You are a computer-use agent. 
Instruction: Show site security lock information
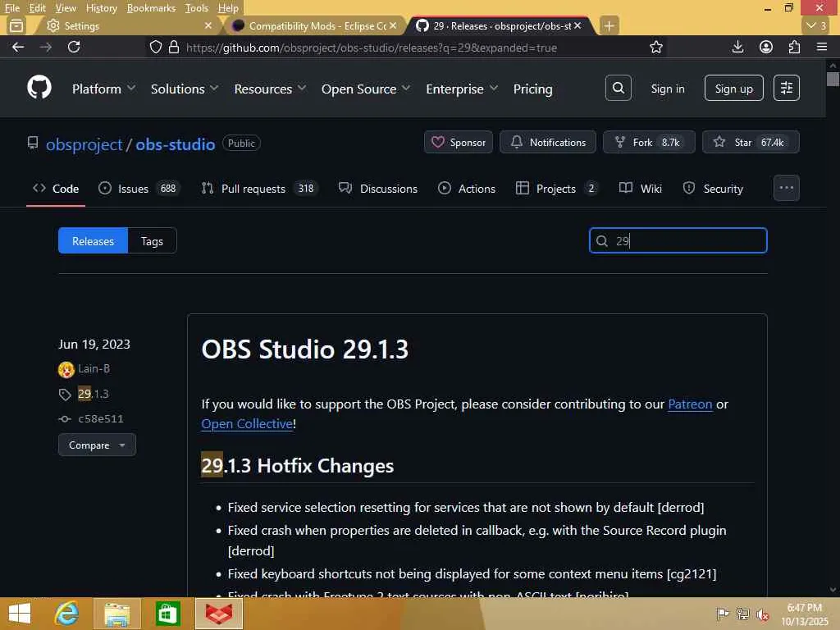pyautogui.click(x=174, y=47)
